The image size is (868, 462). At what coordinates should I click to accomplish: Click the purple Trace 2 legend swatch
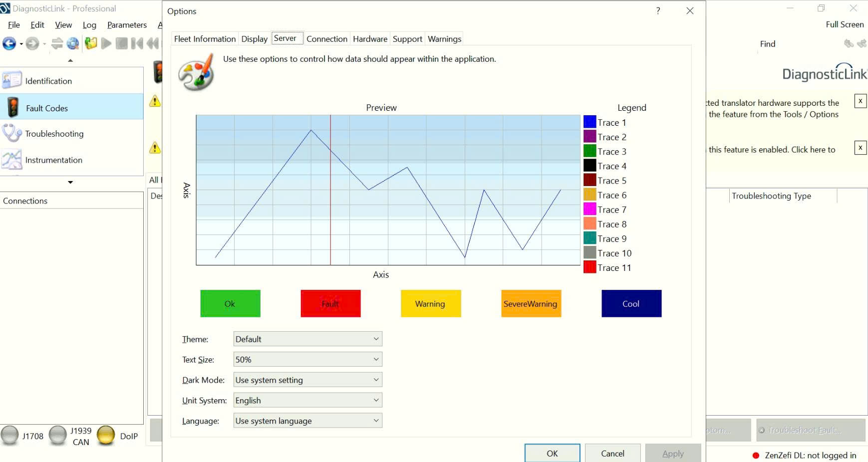click(x=589, y=137)
